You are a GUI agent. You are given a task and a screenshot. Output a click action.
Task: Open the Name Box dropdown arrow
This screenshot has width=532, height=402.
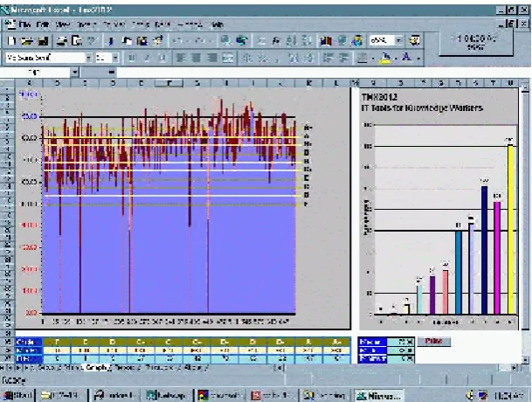coord(75,73)
